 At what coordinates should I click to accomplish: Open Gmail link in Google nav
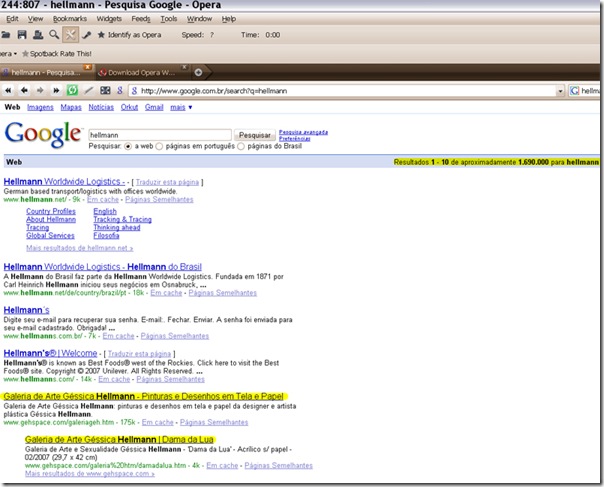pyautogui.click(x=154, y=107)
